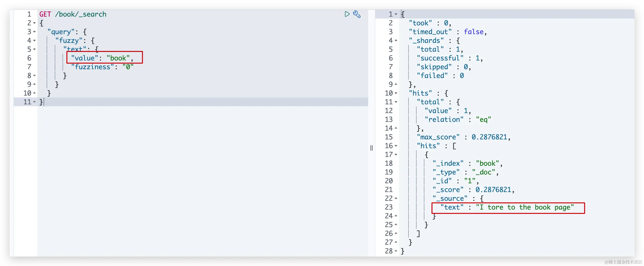Click the pane resize divider handle
The image size is (644, 266).
coord(372,148)
